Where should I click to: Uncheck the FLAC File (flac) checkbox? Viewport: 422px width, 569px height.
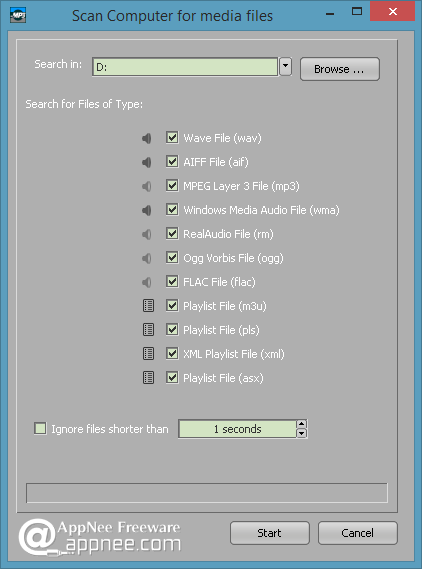click(x=172, y=281)
